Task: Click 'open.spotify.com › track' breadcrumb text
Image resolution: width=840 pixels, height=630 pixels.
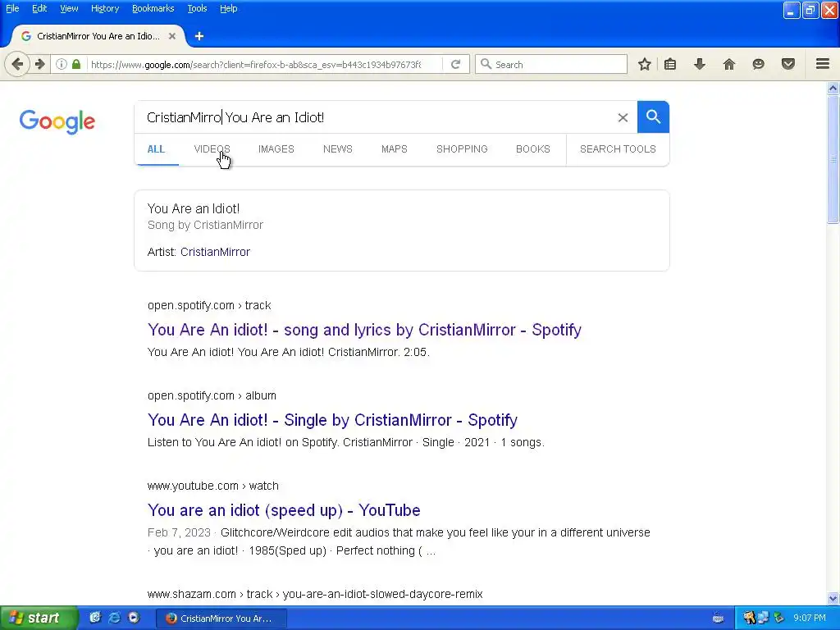Action: coord(209,305)
